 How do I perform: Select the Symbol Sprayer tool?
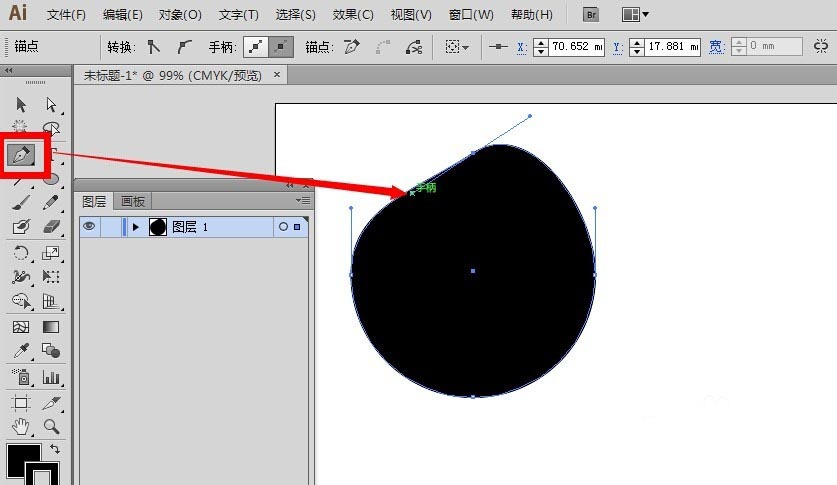pyautogui.click(x=21, y=377)
